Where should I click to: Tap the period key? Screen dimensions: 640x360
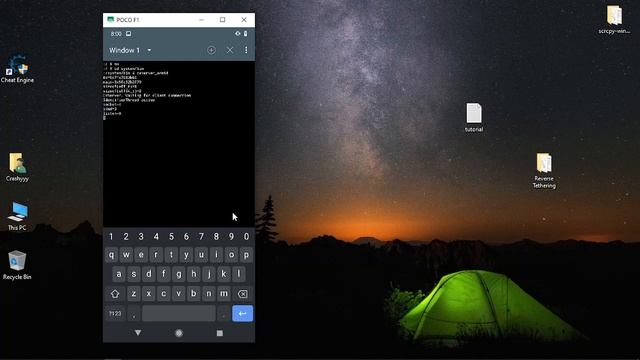(x=223, y=313)
